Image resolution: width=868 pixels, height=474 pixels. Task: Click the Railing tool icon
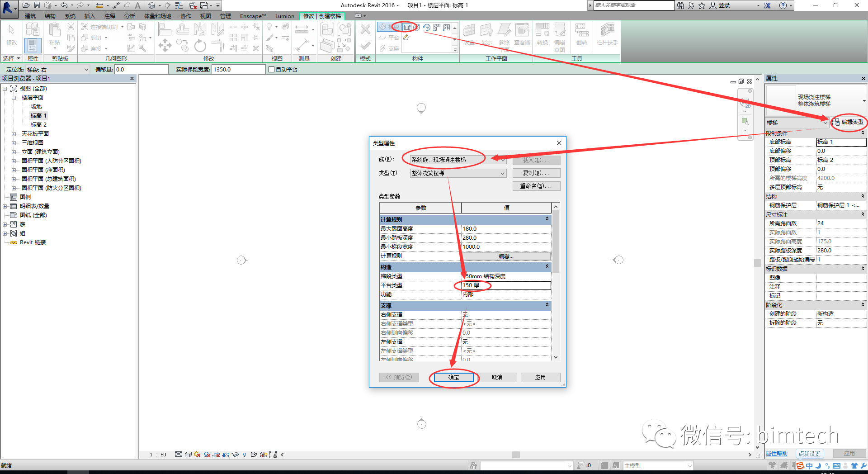[x=607, y=34]
